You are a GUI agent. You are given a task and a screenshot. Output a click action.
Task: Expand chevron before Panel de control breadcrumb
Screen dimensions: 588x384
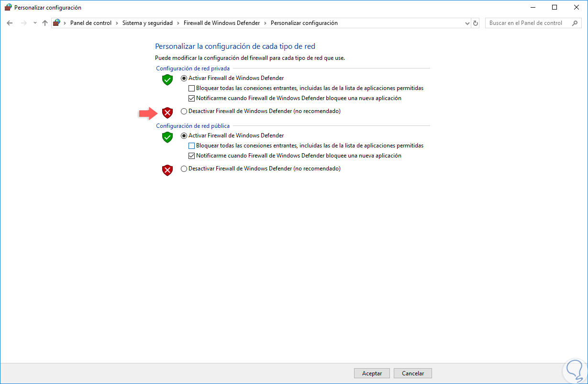[65, 23]
